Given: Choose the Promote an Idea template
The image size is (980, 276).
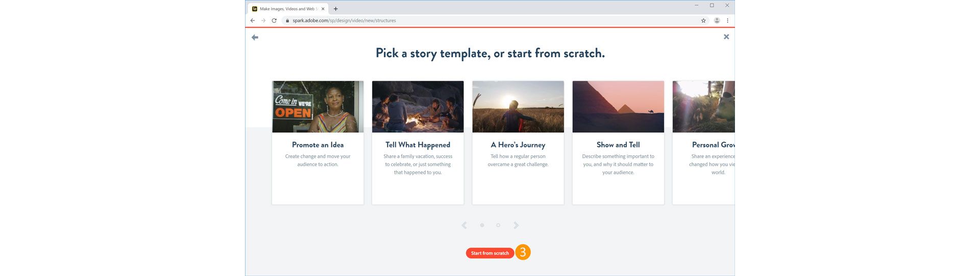Looking at the screenshot, I should coord(317,143).
